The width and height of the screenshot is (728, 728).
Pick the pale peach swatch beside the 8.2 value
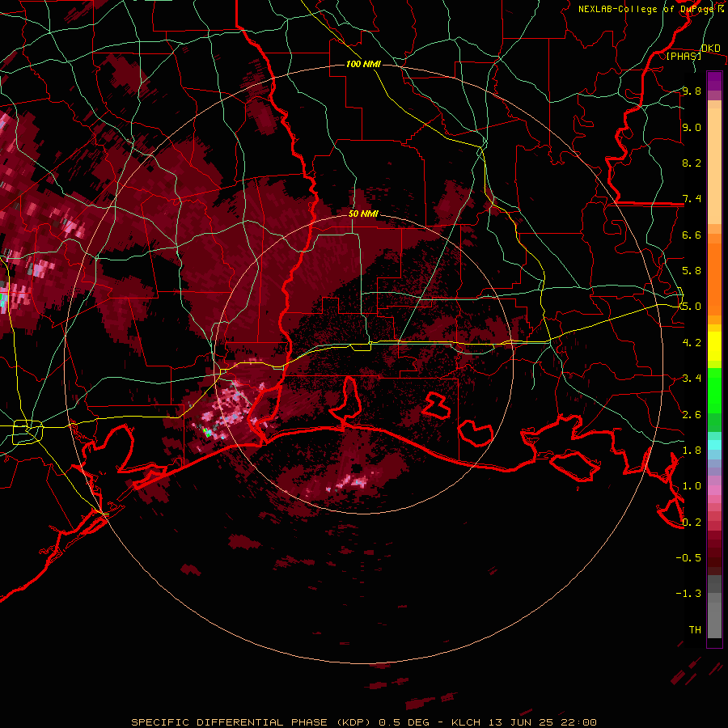pyautogui.click(x=714, y=166)
